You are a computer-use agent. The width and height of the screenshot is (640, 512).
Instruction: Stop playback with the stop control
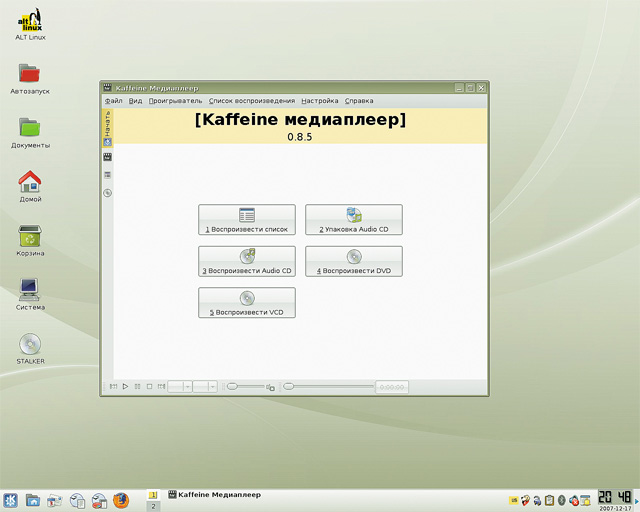pyautogui.click(x=149, y=386)
